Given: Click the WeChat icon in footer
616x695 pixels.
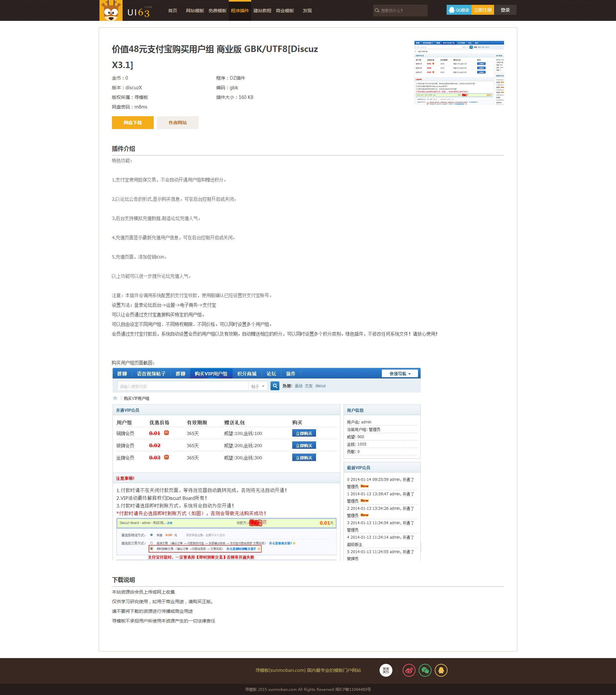Looking at the screenshot, I should [425, 670].
